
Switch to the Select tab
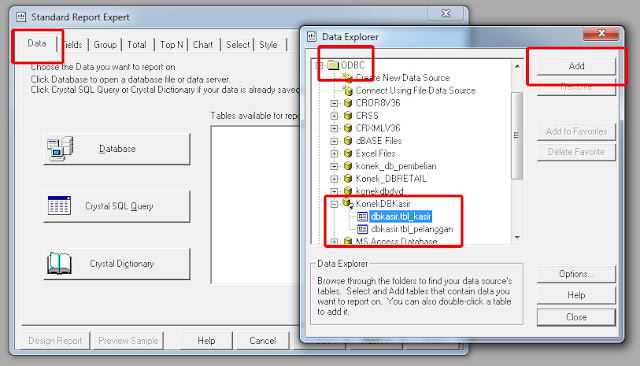238,45
